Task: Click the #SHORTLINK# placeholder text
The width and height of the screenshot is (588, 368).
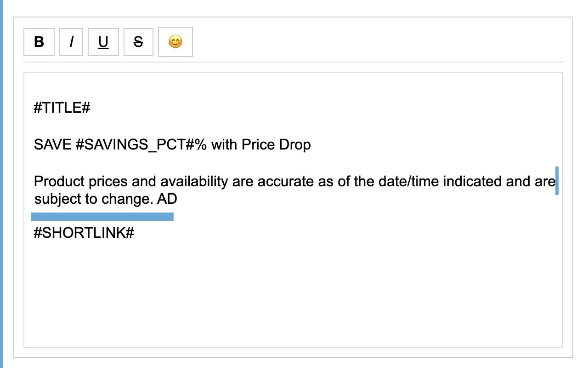Action: click(84, 233)
